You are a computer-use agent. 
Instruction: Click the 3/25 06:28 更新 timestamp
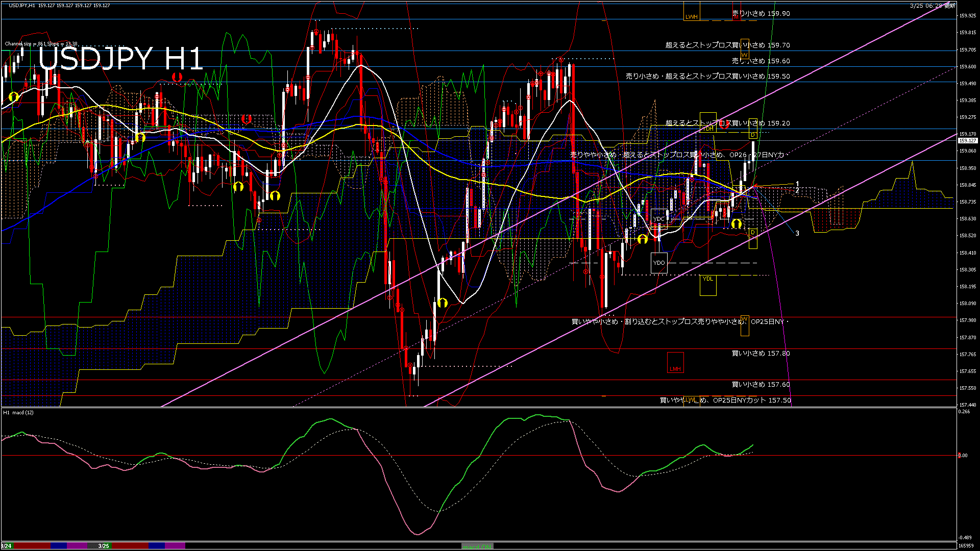pos(933,6)
